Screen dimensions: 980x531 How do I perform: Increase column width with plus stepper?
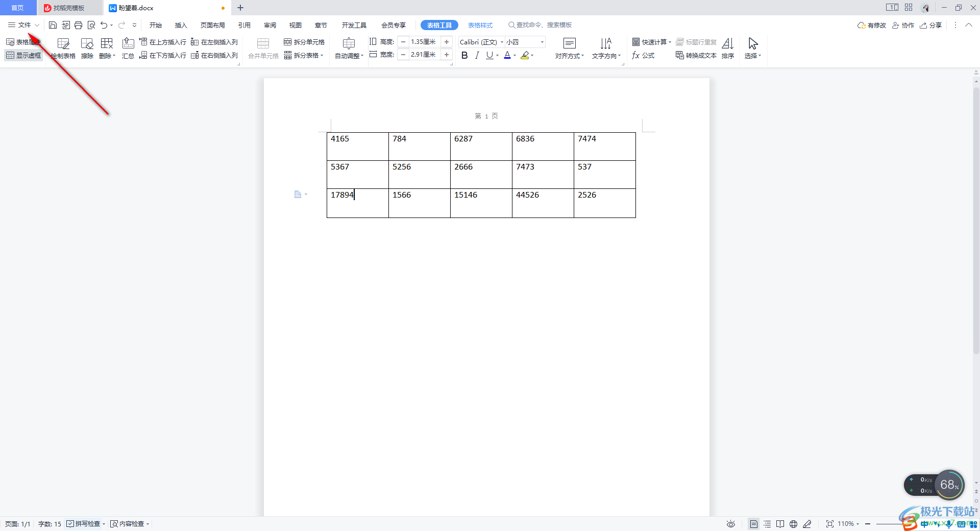pos(447,55)
